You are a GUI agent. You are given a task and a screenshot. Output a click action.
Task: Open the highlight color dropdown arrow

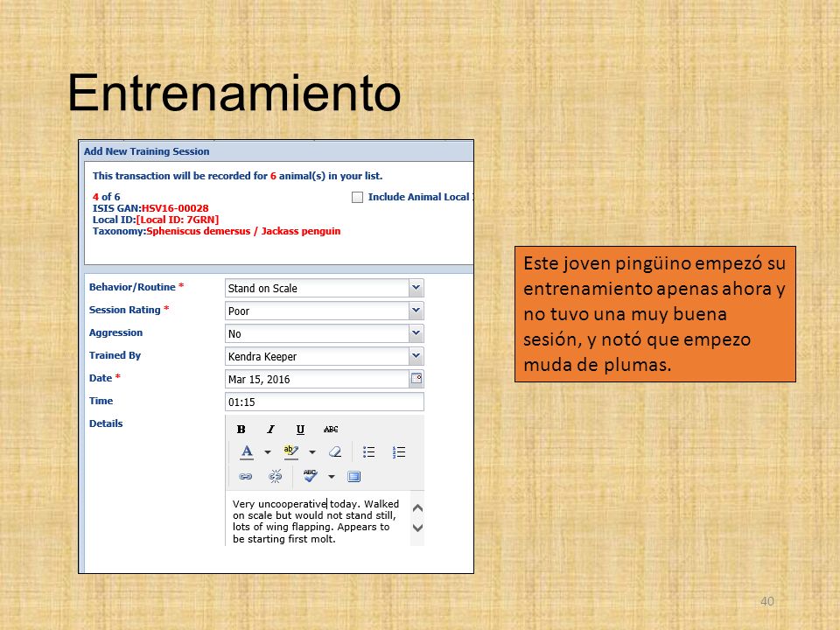click(311, 452)
